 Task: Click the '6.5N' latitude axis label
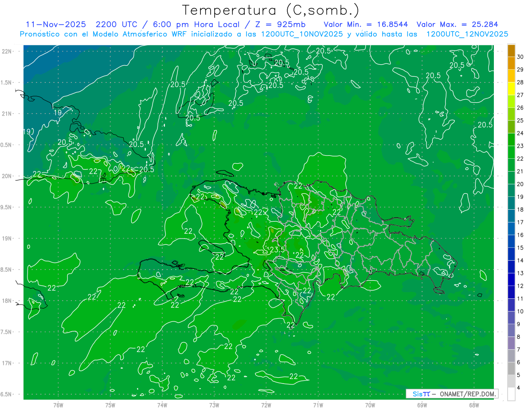point(6,394)
